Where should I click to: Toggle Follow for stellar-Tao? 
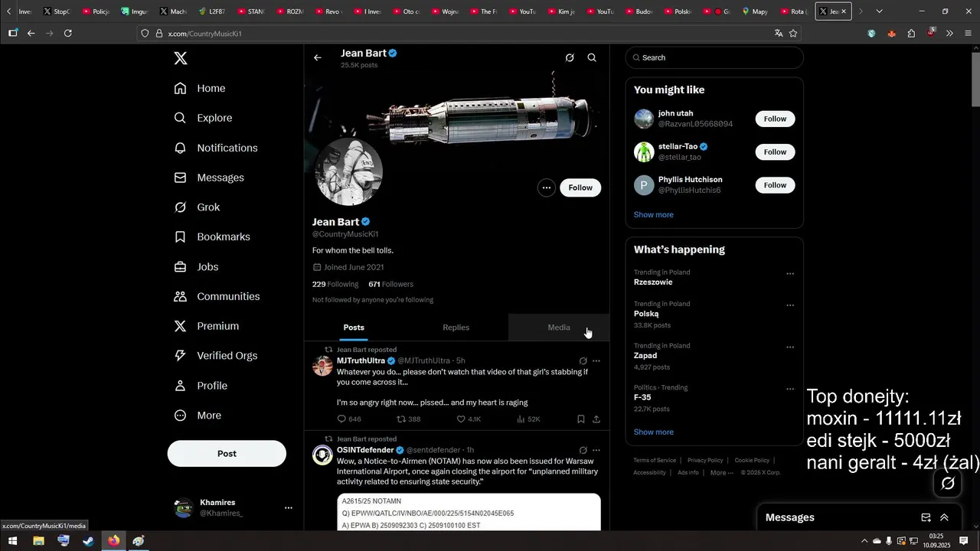pyautogui.click(x=775, y=152)
